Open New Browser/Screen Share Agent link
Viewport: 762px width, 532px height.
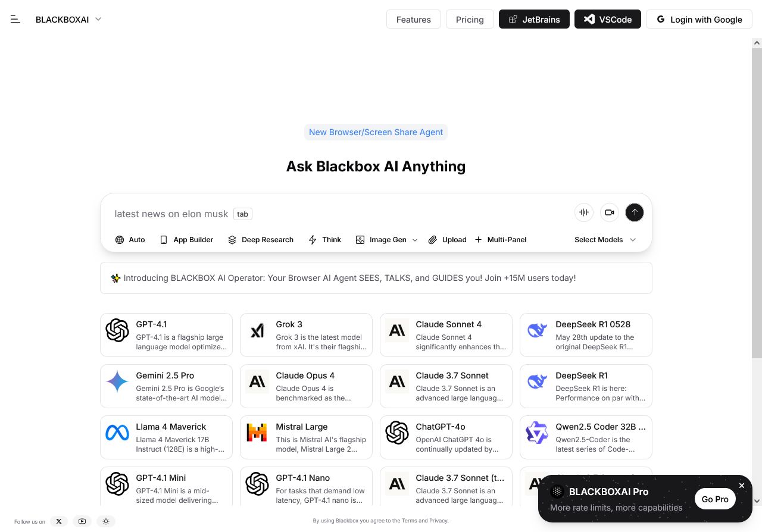(x=376, y=132)
